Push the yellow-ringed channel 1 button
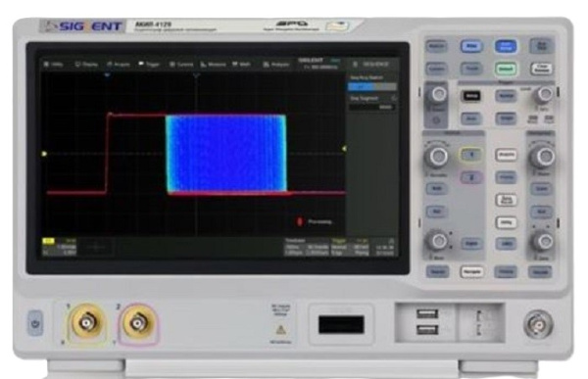This screenshot has height=379, width=588. [471, 155]
